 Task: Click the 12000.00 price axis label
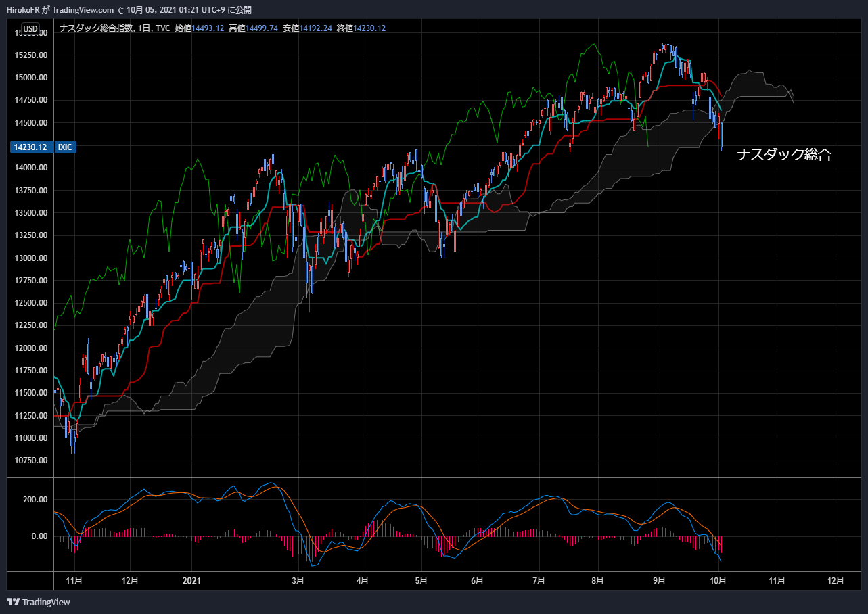coord(30,348)
